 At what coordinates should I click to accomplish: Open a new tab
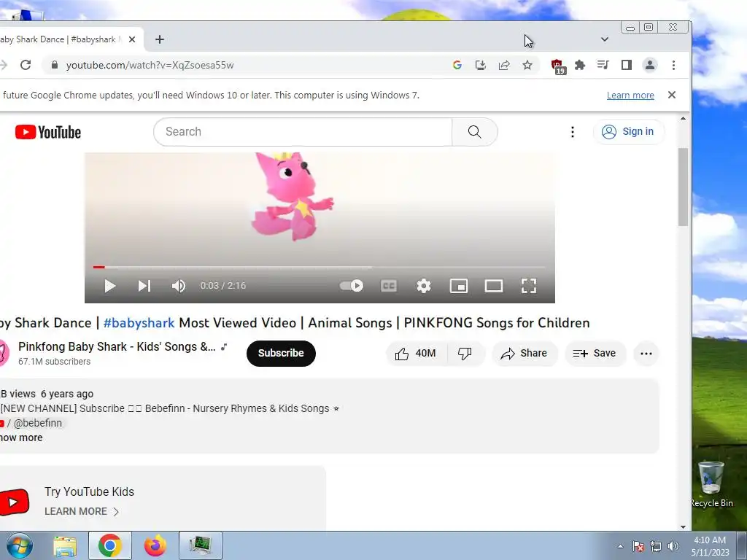click(160, 39)
